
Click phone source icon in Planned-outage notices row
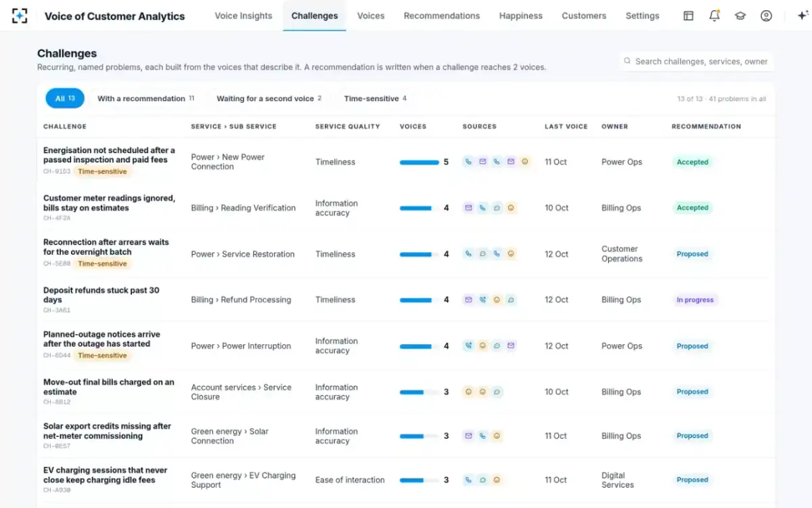point(468,345)
